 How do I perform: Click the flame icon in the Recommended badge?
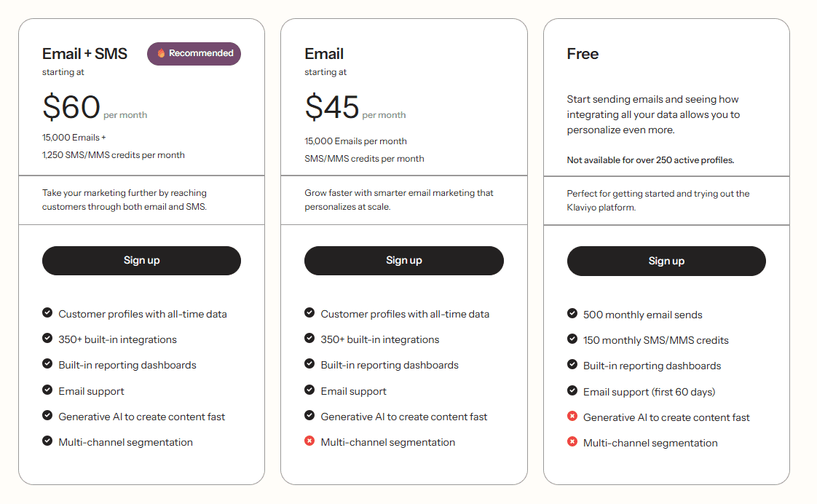click(x=161, y=53)
